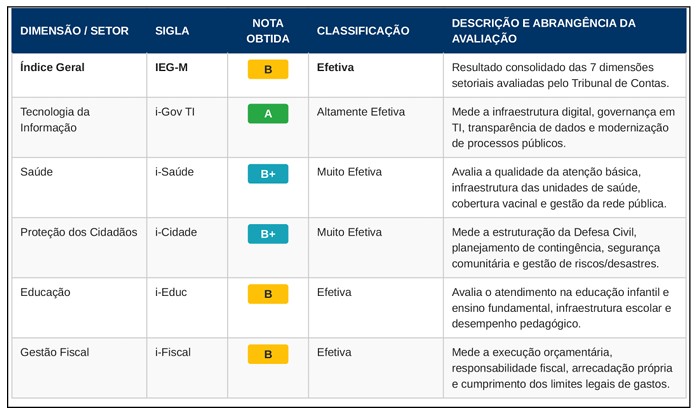Select the i-Saúde sigla cell
Screen dimensions: 696x409
[x=174, y=172]
